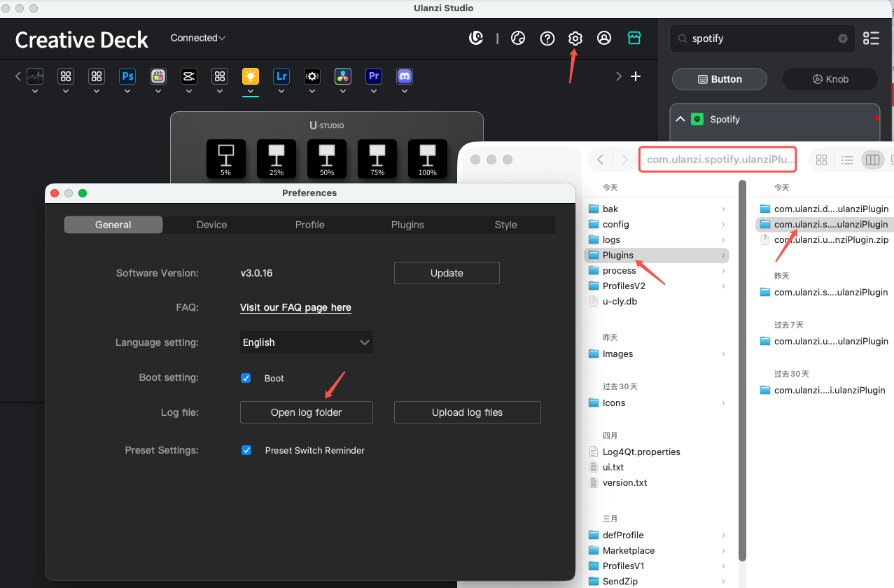This screenshot has width=894, height=588.
Task: Switch to the Style preferences tab
Action: [505, 225]
